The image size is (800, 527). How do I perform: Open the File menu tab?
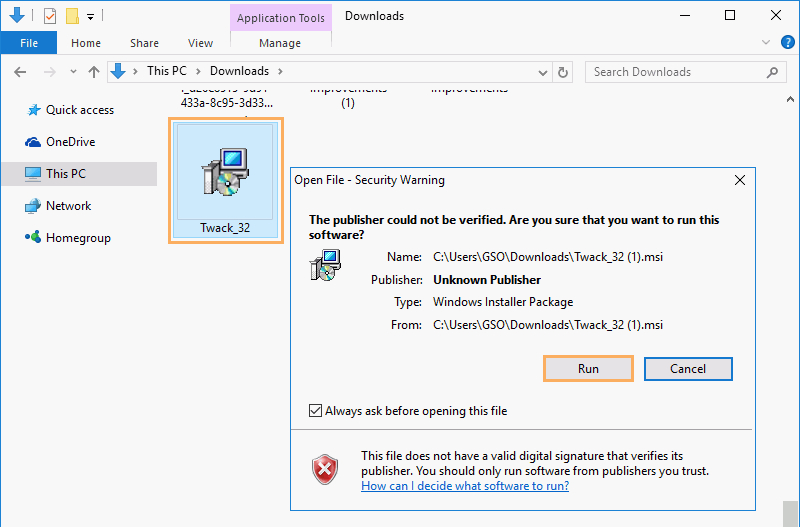[29, 43]
